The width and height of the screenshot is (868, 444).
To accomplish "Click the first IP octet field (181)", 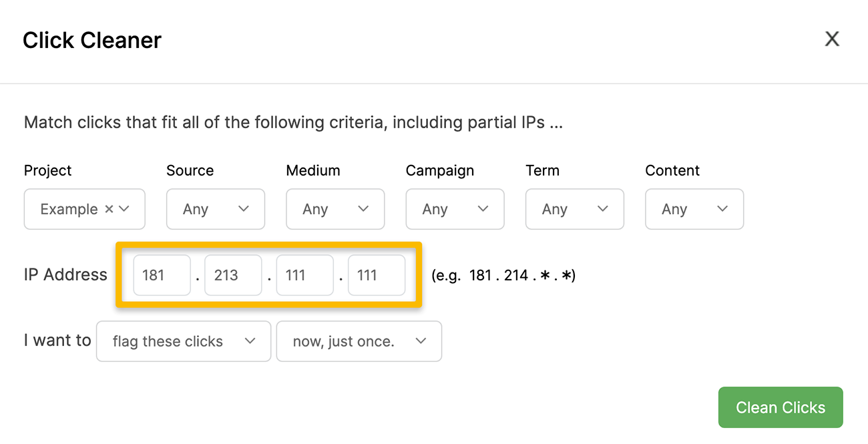I will pyautogui.click(x=162, y=275).
